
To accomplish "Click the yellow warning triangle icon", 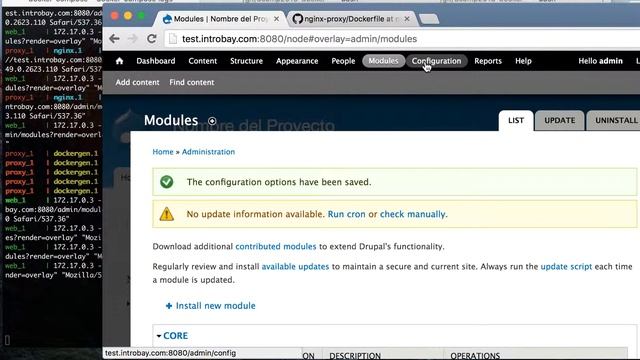I will 167,214.
